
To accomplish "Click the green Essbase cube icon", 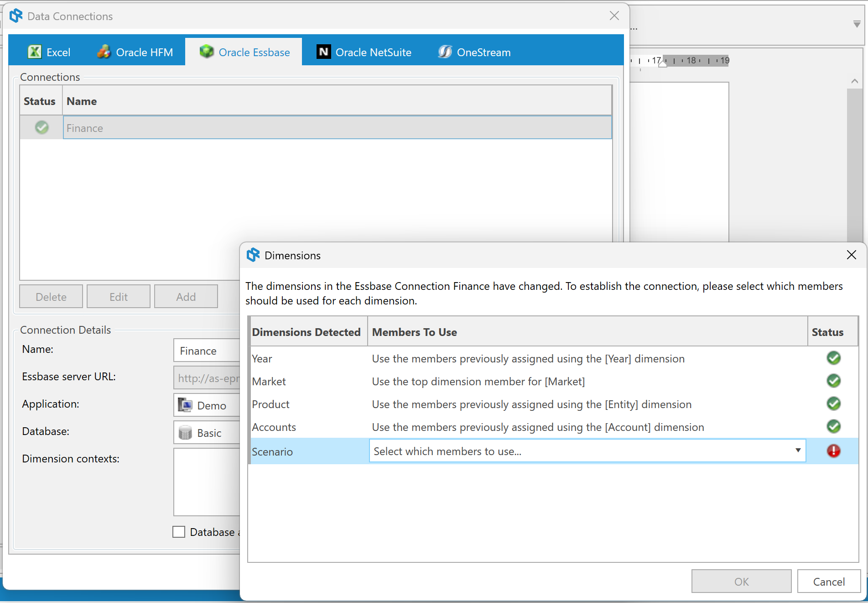I will click(x=207, y=52).
